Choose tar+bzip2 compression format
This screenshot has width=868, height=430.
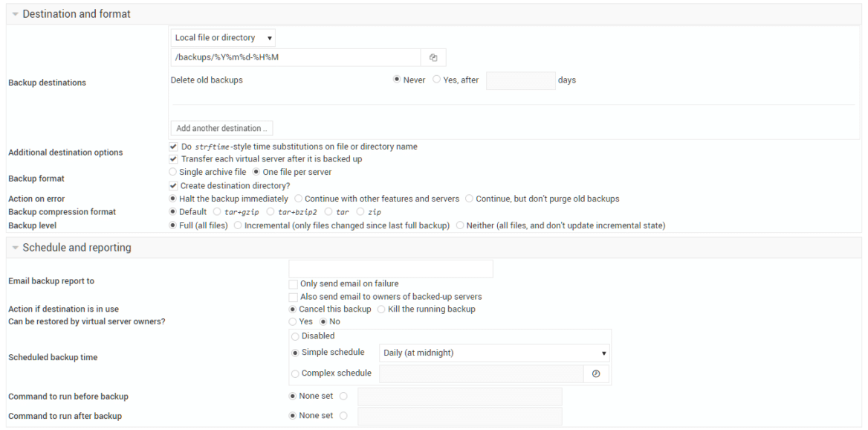coord(271,211)
